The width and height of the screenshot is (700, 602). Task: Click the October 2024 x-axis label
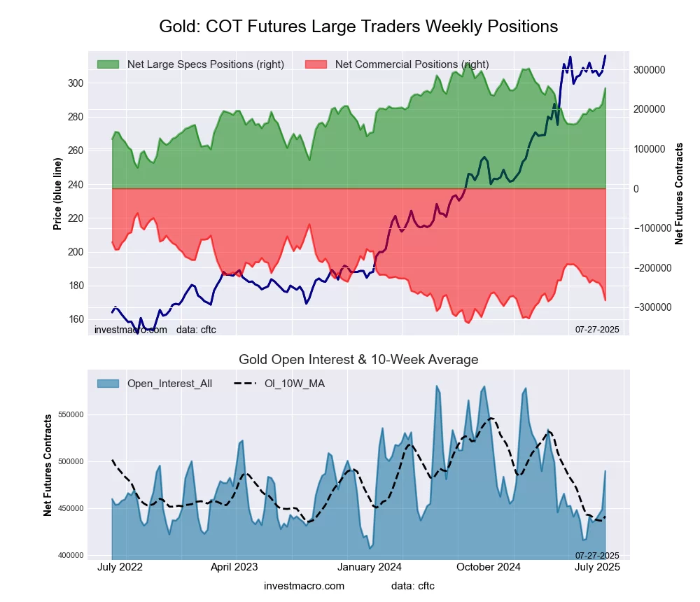point(488,567)
